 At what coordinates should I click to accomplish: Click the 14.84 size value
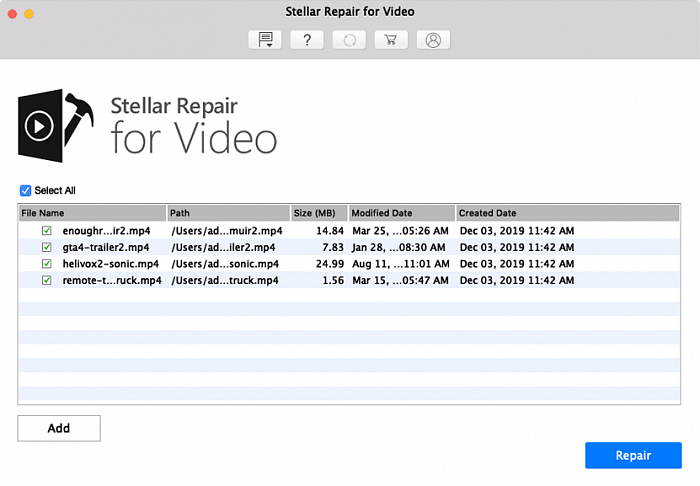(x=330, y=231)
